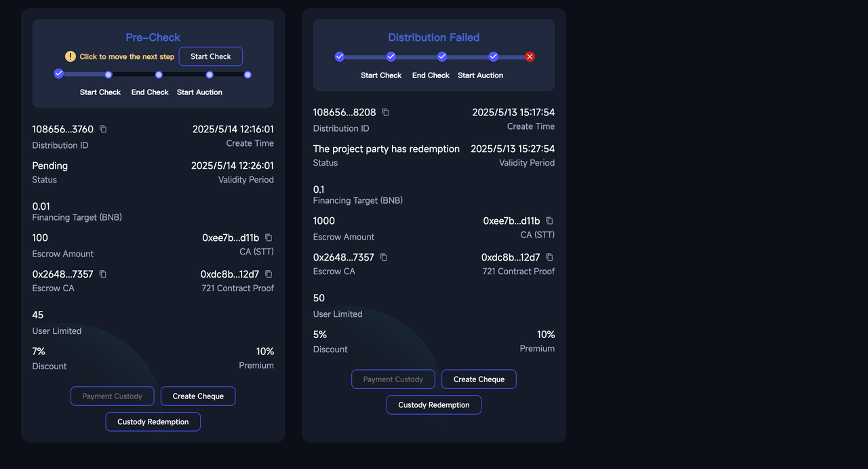Viewport: 868px width, 469px height.
Task: Click the Start Check button beside the warning
Action: [211, 56]
